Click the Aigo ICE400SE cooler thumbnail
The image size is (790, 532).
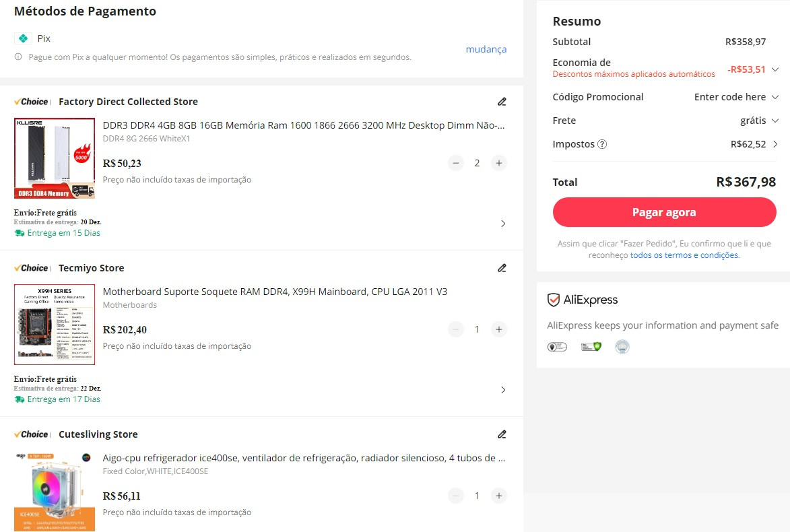tap(55, 491)
